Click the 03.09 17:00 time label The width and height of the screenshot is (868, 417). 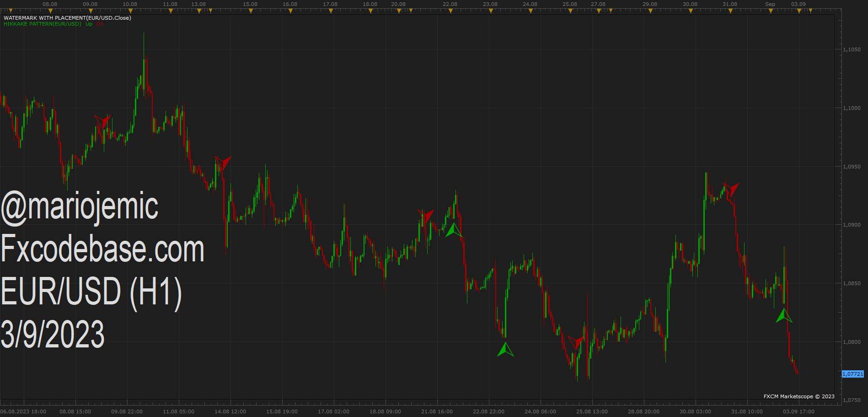click(x=799, y=412)
